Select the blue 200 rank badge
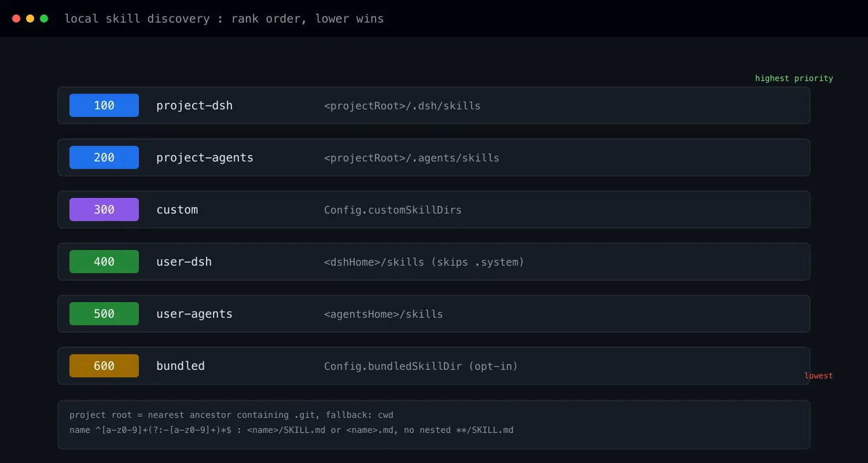This screenshot has width=868, height=463. [104, 157]
